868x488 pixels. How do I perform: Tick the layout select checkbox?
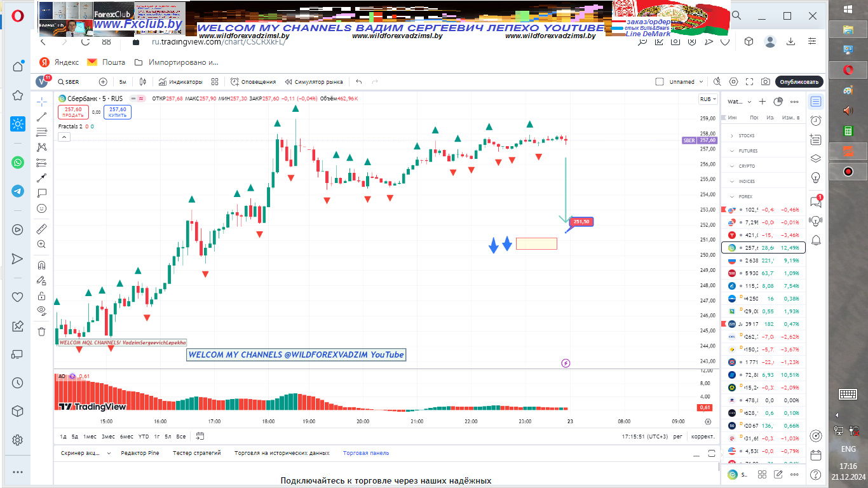pos(660,82)
